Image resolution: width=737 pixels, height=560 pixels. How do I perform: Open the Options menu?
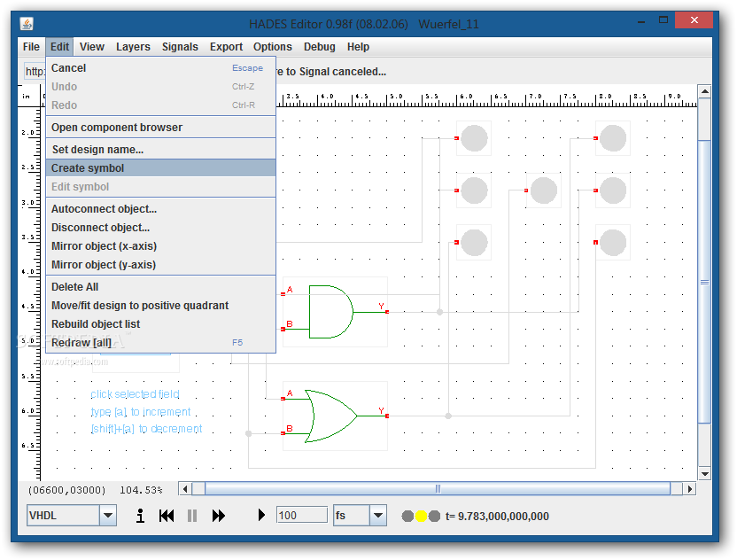pyautogui.click(x=273, y=47)
